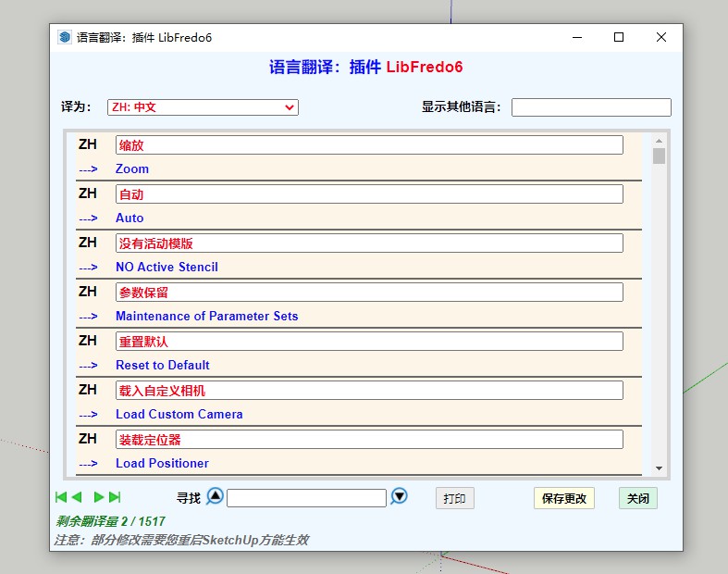This screenshot has width=728, height=574.
Task: Click the scrollbar down arrow in list
Action: coord(659,468)
